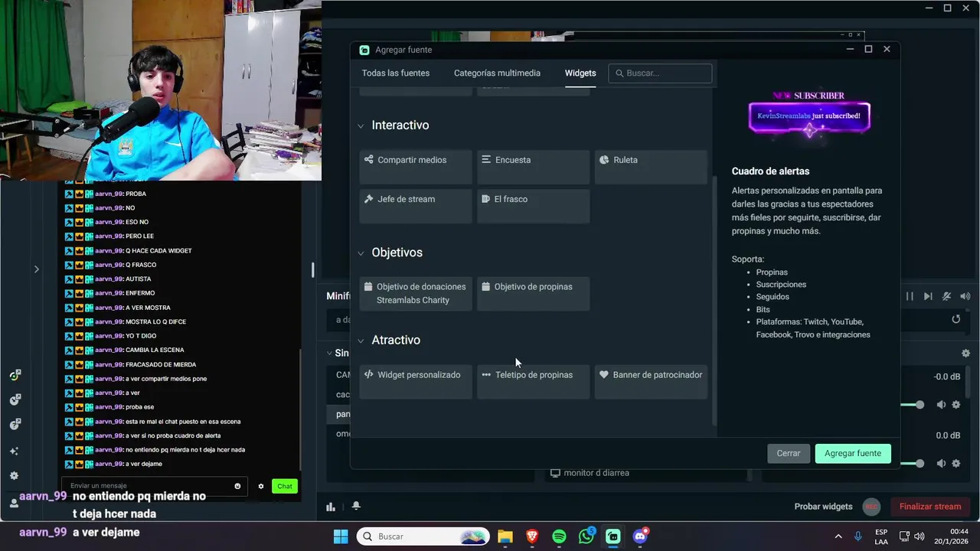Expand the left panel chevron arrow
980x551 pixels.
pyautogui.click(x=36, y=269)
